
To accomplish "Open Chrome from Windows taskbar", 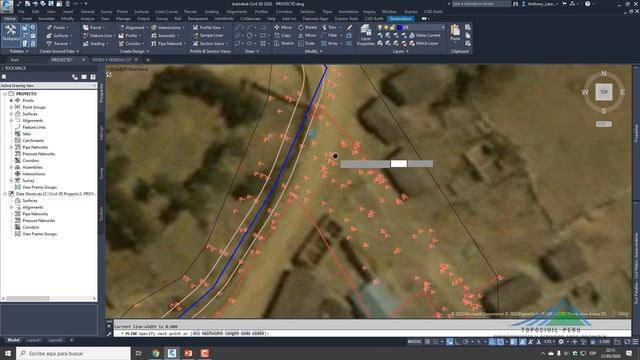I will point(156,353).
